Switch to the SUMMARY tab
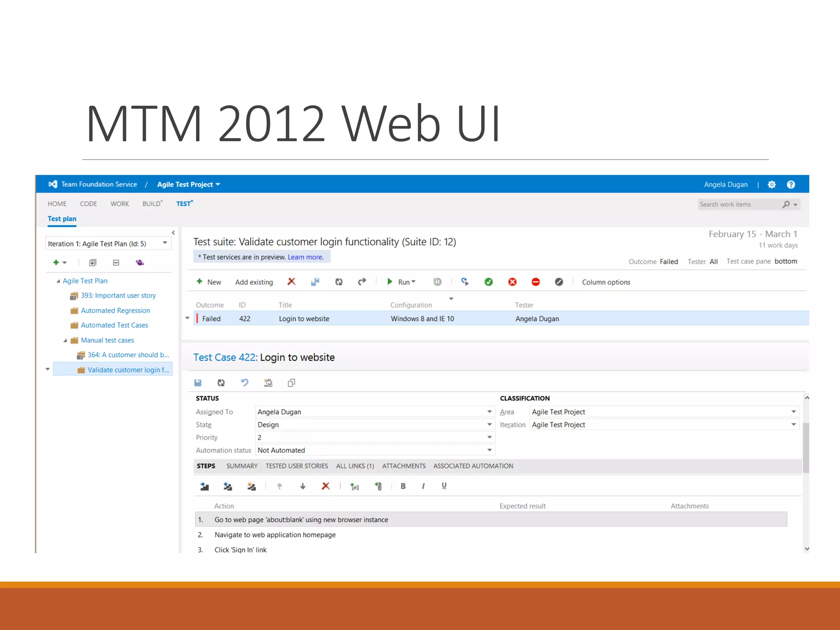840x630 pixels. [x=242, y=466]
